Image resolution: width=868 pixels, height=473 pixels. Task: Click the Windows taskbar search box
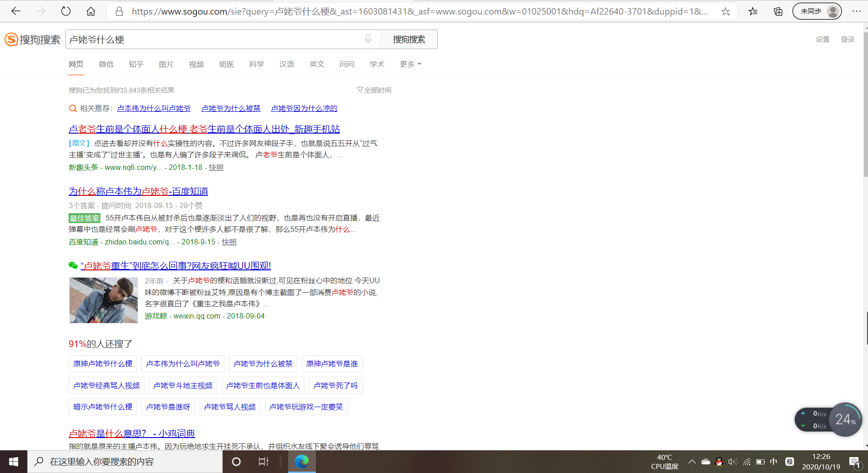tap(125, 462)
